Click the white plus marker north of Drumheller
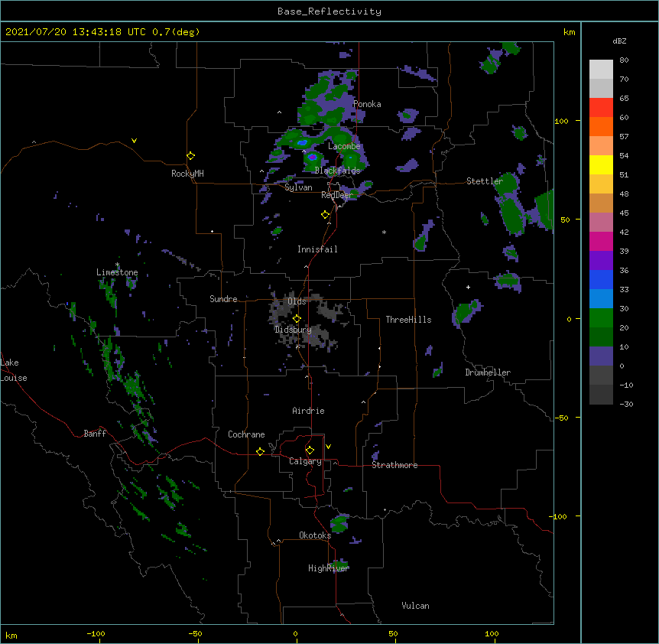Viewport: 659px width, 644px height. coord(468,287)
